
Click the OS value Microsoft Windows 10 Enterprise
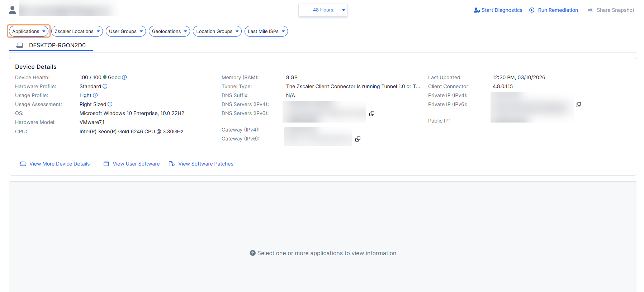pyautogui.click(x=132, y=113)
